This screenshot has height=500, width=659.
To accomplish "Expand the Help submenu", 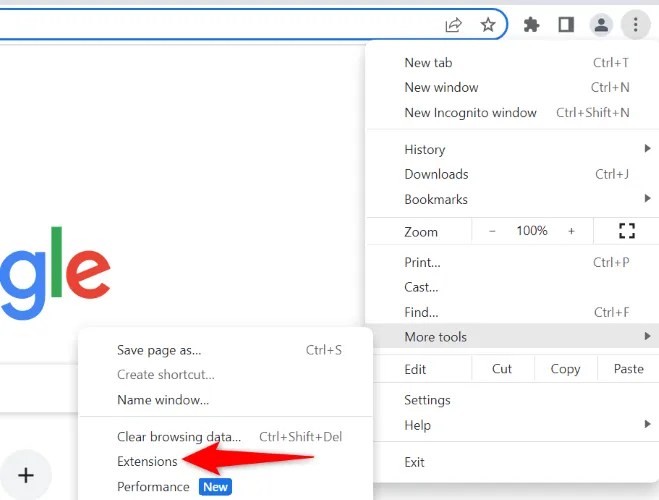I will point(514,425).
